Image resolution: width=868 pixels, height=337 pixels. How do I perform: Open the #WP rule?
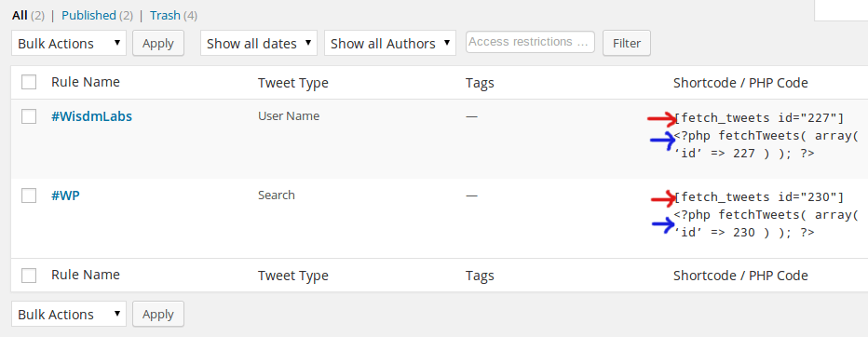click(x=65, y=195)
